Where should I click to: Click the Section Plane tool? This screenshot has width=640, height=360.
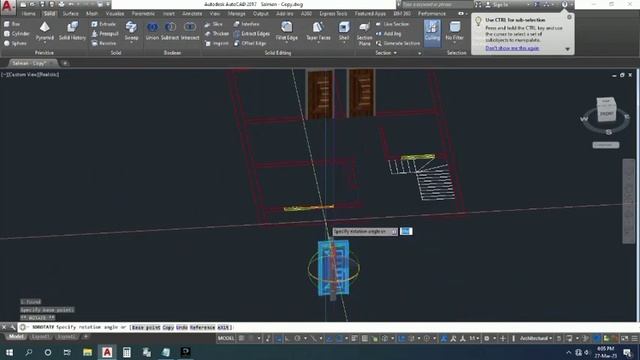(x=364, y=33)
